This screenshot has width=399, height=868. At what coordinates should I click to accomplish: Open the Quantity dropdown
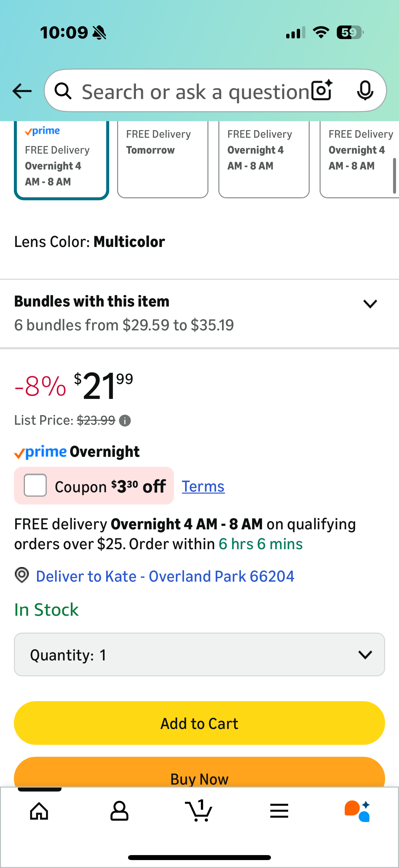point(199,654)
